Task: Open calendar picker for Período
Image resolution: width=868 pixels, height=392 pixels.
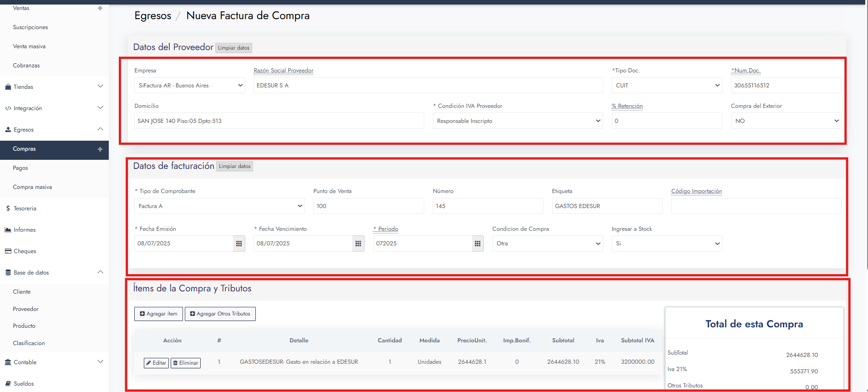Action: tap(477, 244)
